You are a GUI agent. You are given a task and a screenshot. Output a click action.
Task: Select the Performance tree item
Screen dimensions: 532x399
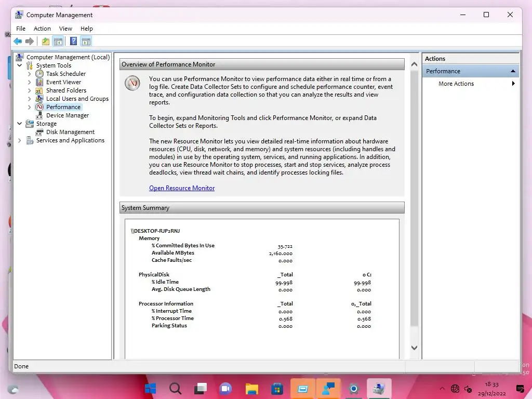(63, 107)
